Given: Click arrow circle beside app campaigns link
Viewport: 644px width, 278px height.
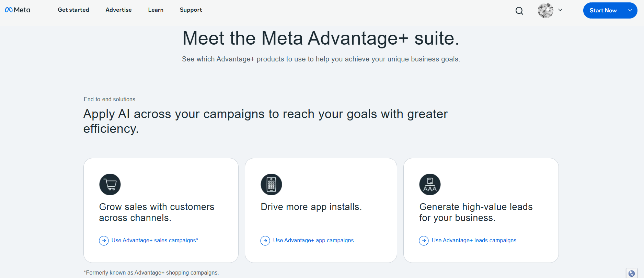Looking at the screenshot, I should point(265,241).
